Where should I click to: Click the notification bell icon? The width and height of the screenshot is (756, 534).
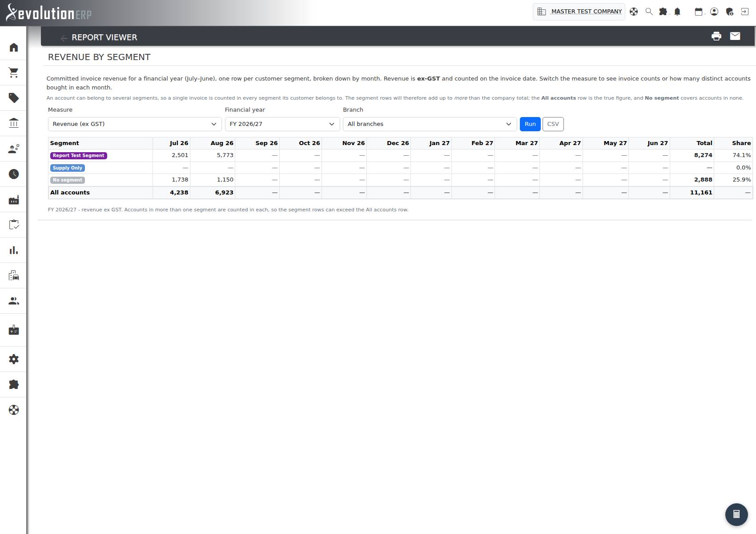677,12
